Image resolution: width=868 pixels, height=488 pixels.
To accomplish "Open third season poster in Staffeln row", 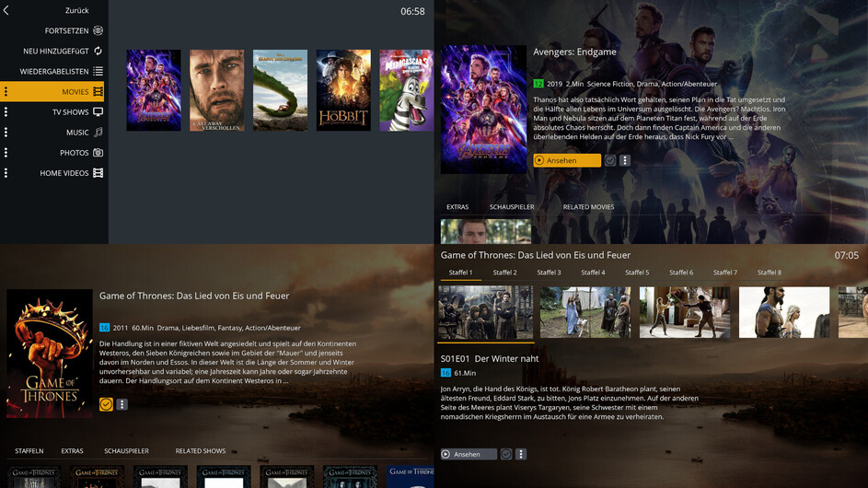I will (160, 477).
